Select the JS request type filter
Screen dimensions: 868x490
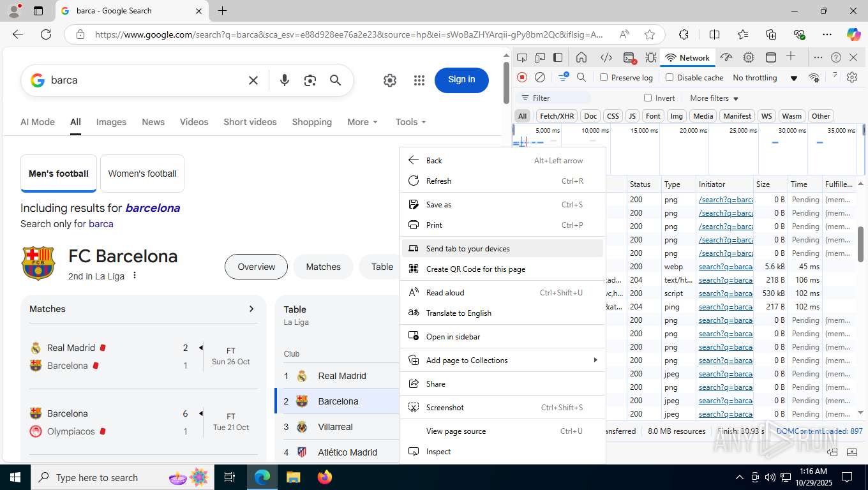(x=632, y=116)
